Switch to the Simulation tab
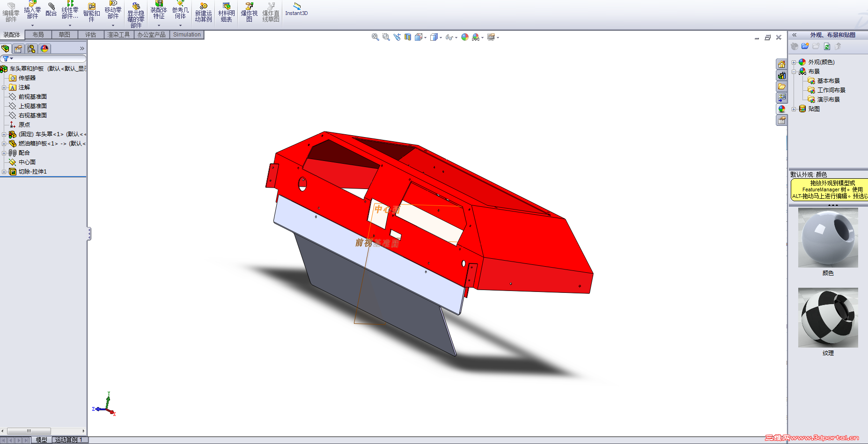The height and width of the screenshot is (444, 868). [x=187, y=35]
